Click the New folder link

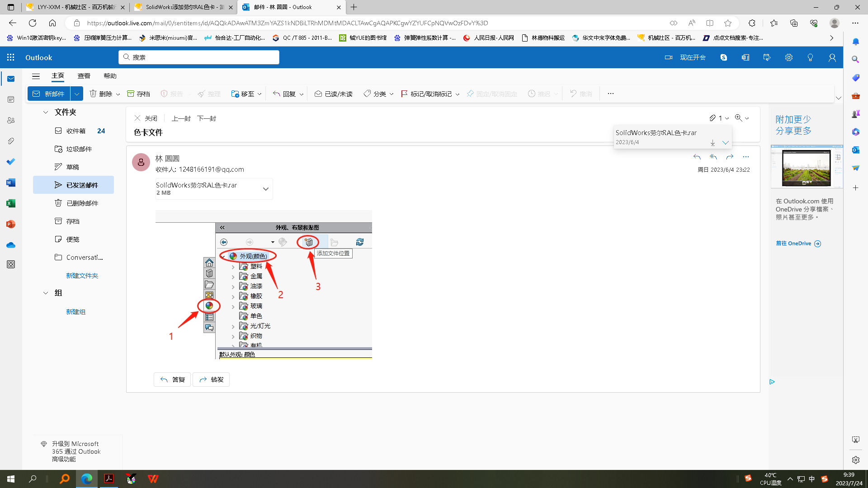(x=82, y=276)
